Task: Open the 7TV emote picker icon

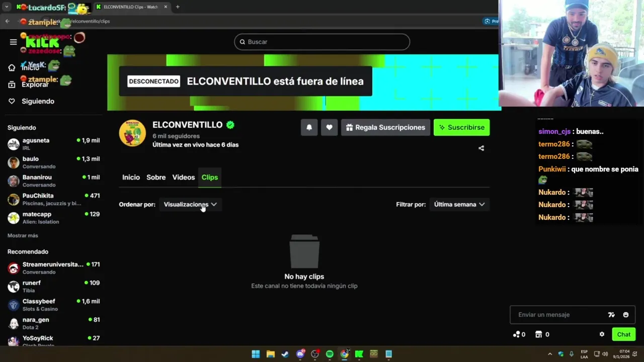Action: click(x=611, y=315)
